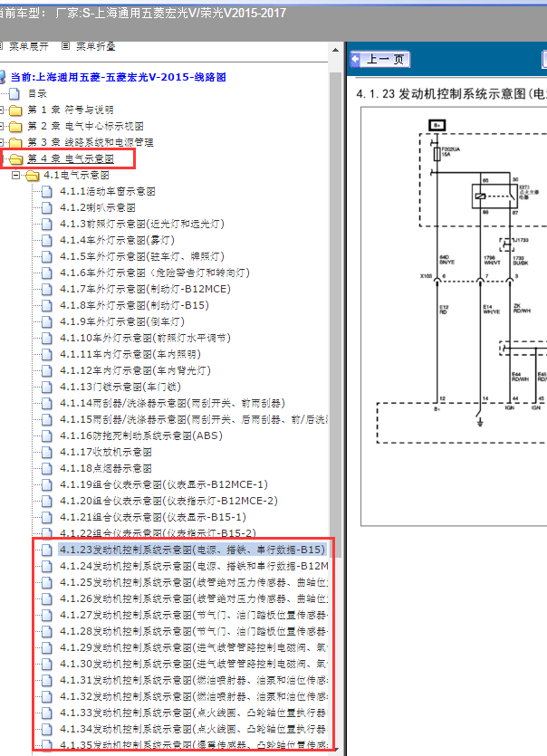Click page icon of 4.1.28 item
The width and height of the screenshot is (547, 756).
[47, 632]
